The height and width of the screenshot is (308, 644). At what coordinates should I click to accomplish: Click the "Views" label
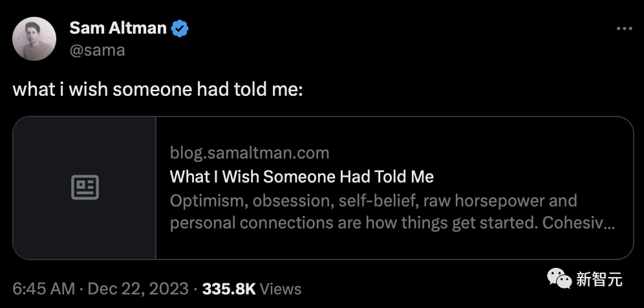tap(281, 288)
